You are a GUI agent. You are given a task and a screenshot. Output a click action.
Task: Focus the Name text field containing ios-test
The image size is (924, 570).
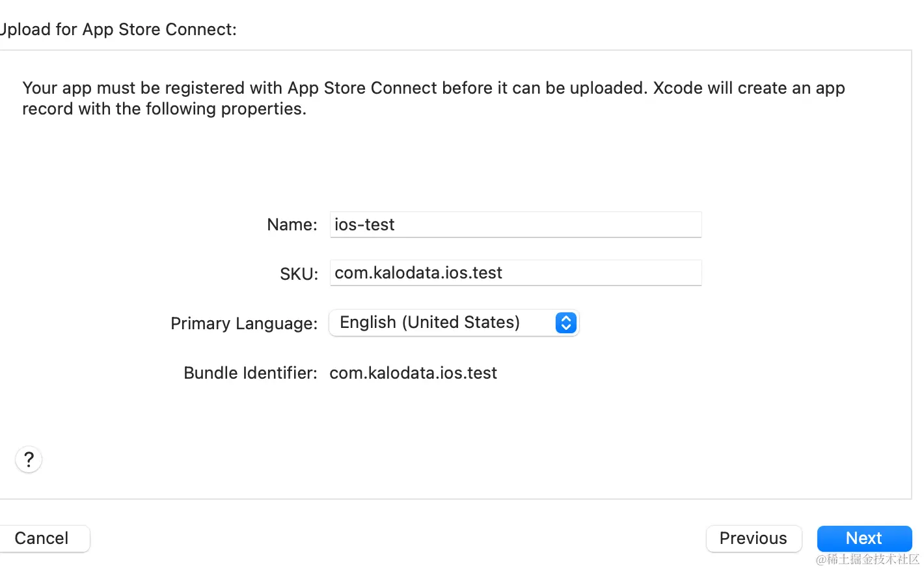[x=515, y=224]
